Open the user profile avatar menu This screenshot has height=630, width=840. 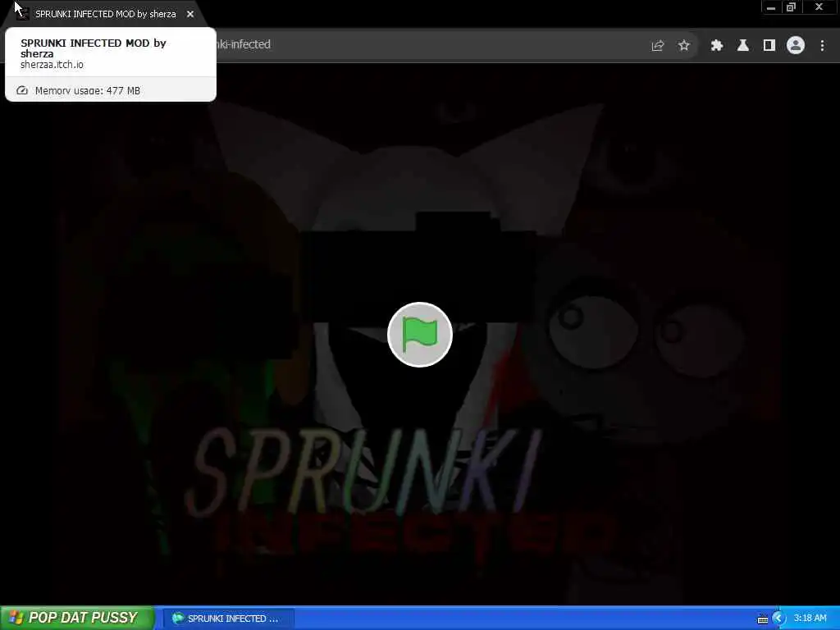click(796, 46)
